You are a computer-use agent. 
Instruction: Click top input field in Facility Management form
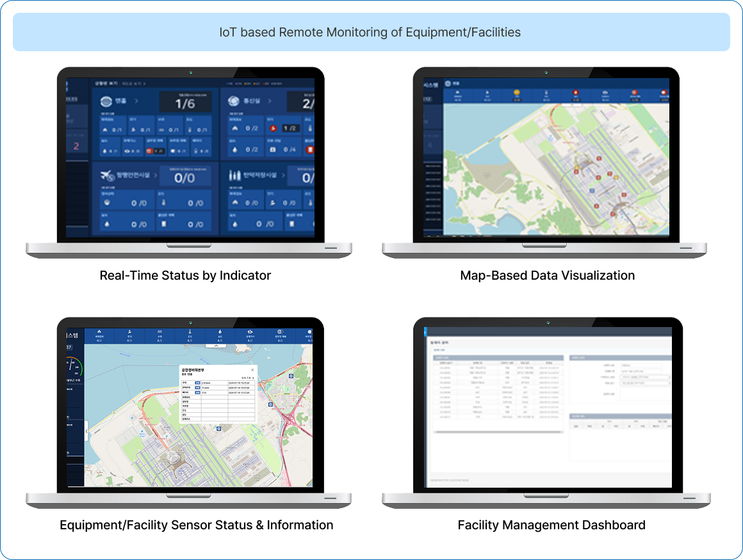pyautogui.click(x=641, y=365)
